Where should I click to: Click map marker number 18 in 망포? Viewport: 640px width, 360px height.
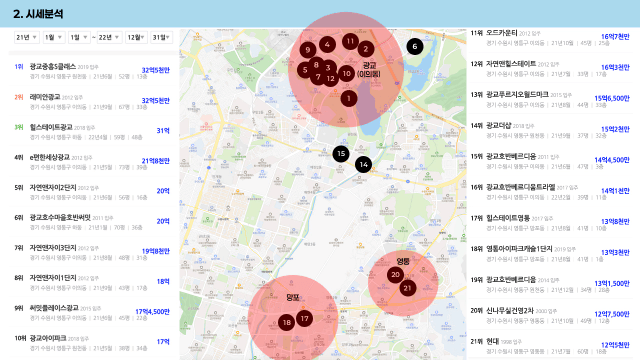tap(287, 322)
